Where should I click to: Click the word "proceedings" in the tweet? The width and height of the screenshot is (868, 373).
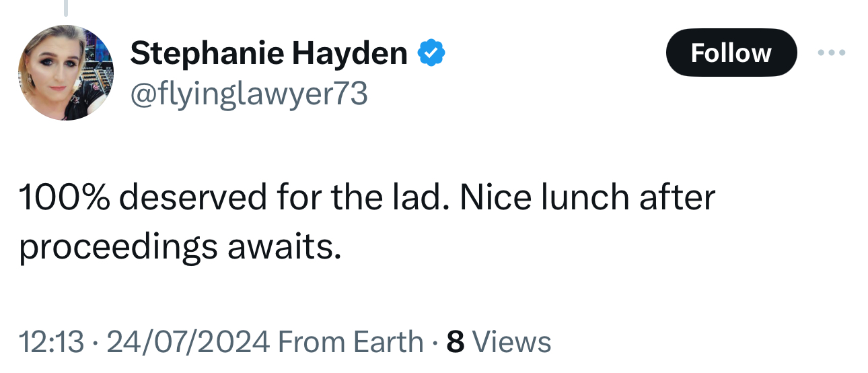click(x=118, y=247)
